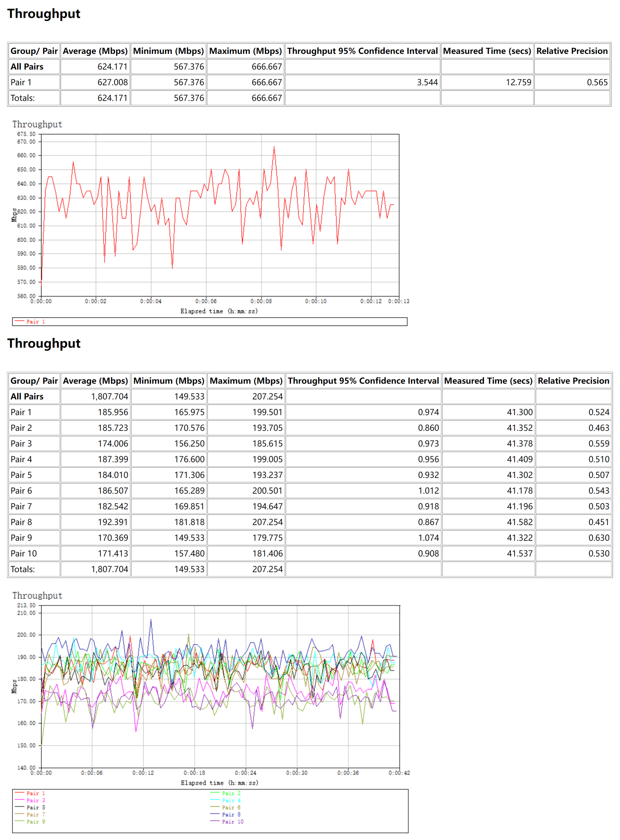Click 'Relative Precision' header in second table
Viewport: 620px width, 840px height.
click(573, 381)
